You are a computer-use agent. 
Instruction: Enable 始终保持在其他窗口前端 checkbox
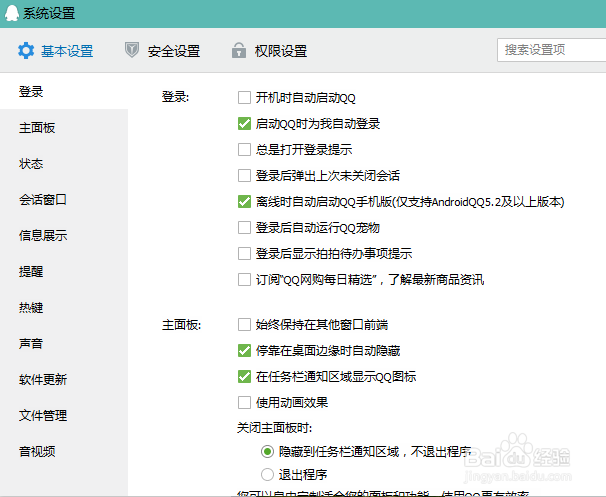click(x=244, y=325)
